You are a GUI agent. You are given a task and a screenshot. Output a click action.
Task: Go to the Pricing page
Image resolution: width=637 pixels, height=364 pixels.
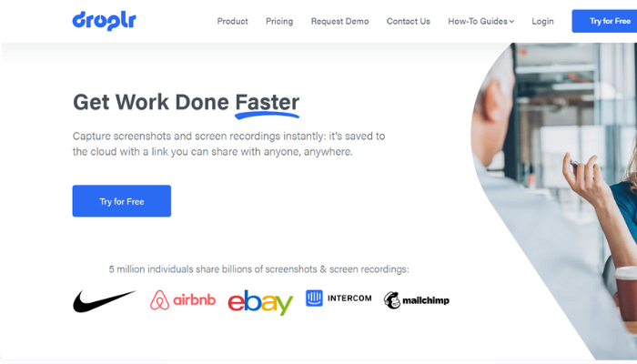click(279, 21)
